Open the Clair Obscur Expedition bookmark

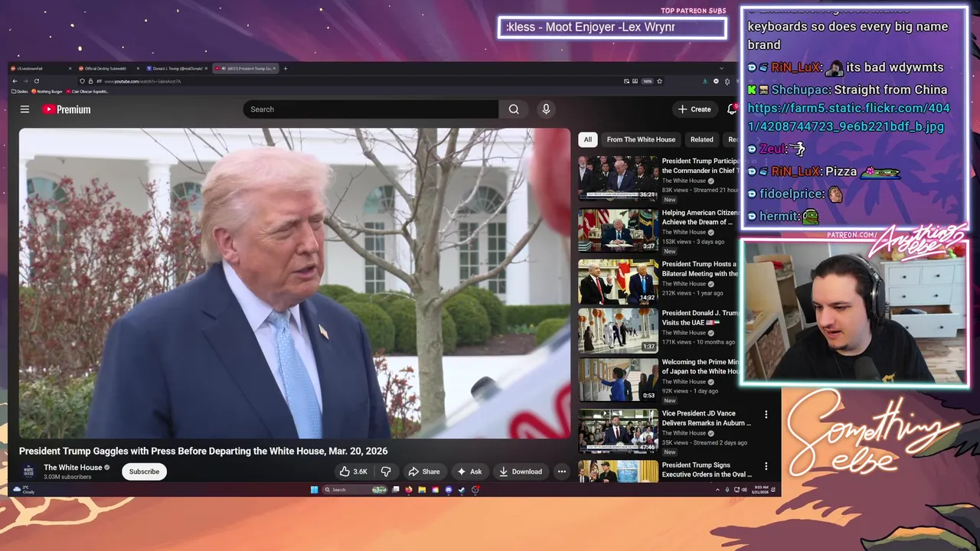[87, 91]
